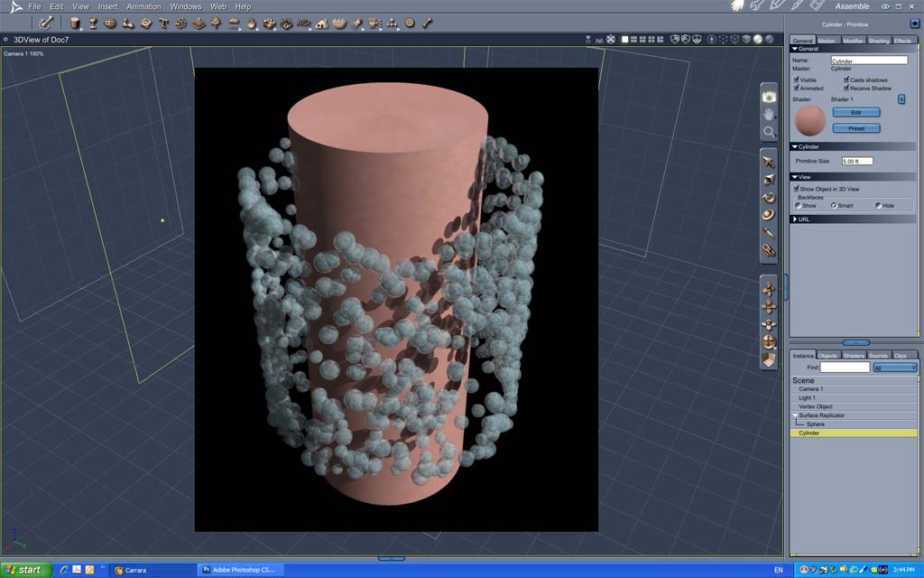Switch to Carrara in the taskbar

[x=152, y=570]
